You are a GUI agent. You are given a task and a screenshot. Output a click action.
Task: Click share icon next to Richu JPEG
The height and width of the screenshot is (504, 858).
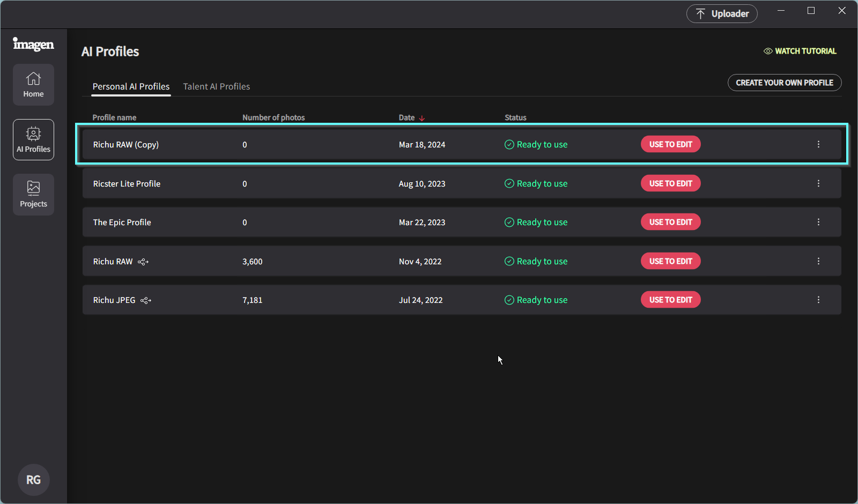point(146,300)
